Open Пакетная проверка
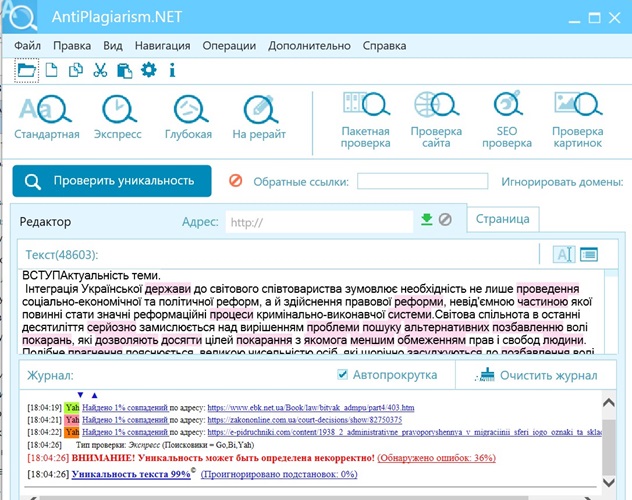Image resolution: width=632 pixels, height=500 pixels. point(366,120)
